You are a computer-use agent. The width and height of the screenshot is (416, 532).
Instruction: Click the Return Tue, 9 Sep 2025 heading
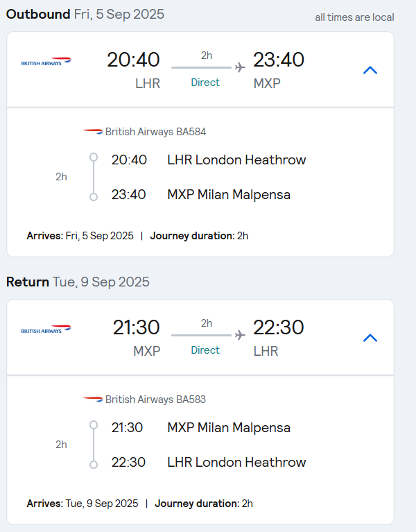pyautogui.click(x=78, y=282)
